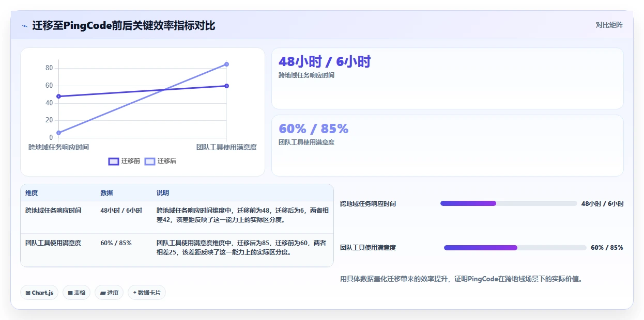Click 跨地域任务响应时间 label under card value
Screen dimensions: 644x320
pyautogui.click(x=306, y=75)
